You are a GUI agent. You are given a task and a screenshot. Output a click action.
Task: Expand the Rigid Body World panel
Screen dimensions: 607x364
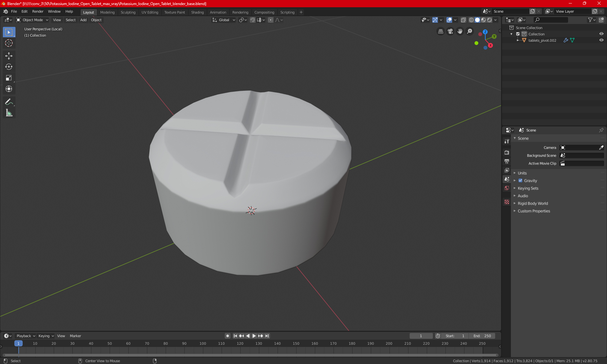click(533, 203)
